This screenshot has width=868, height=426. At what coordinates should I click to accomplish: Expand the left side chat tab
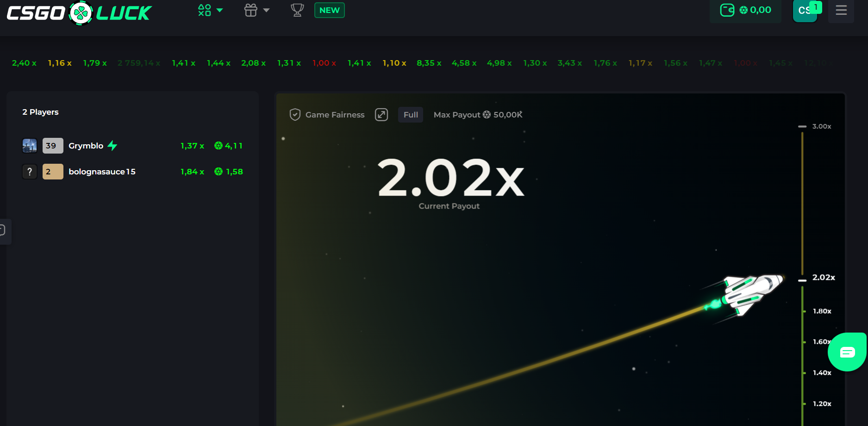4,231
